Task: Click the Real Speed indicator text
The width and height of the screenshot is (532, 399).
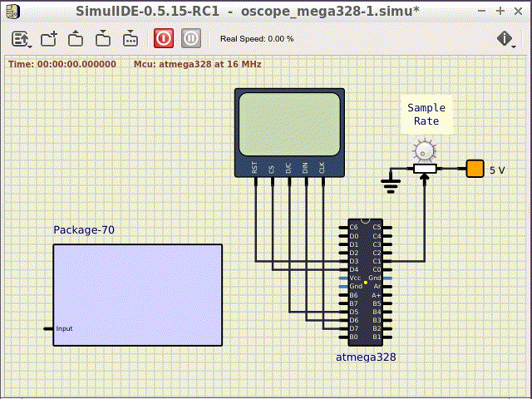Action: pyautogui.click(x=257, y=39)
